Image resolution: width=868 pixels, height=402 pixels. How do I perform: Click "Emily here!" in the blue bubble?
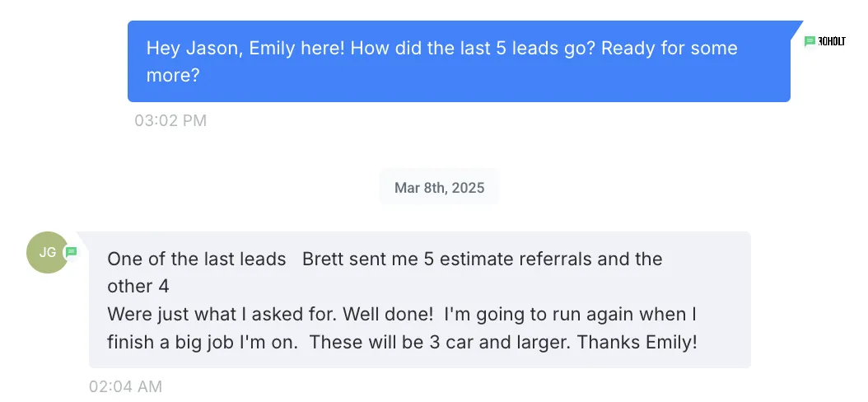coord(297,48)
